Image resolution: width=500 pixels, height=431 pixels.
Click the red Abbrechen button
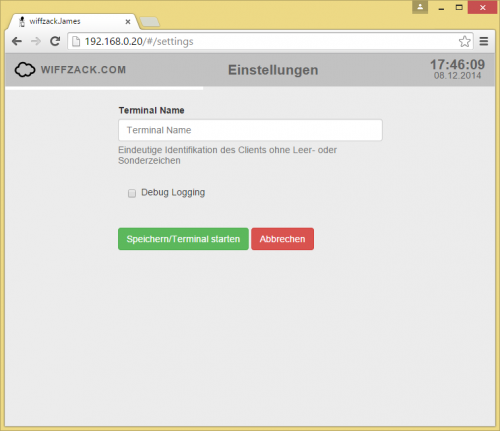pos(282,239)
